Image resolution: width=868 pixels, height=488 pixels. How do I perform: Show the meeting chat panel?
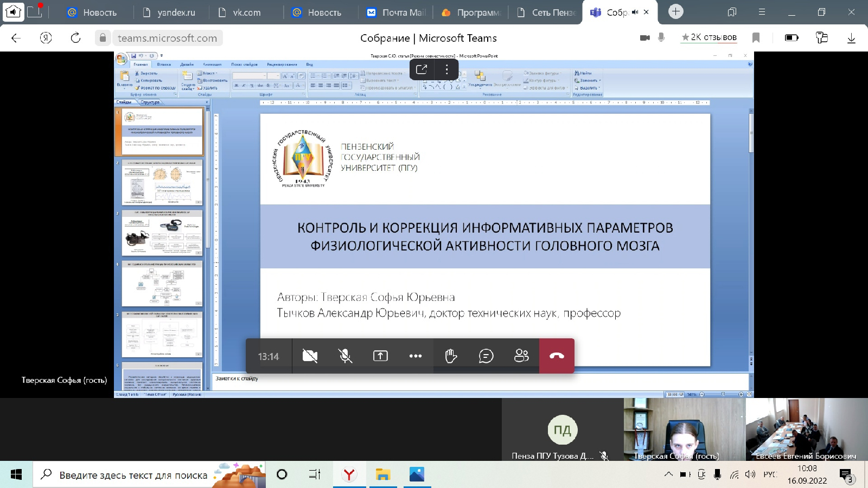tap(486, 356)
